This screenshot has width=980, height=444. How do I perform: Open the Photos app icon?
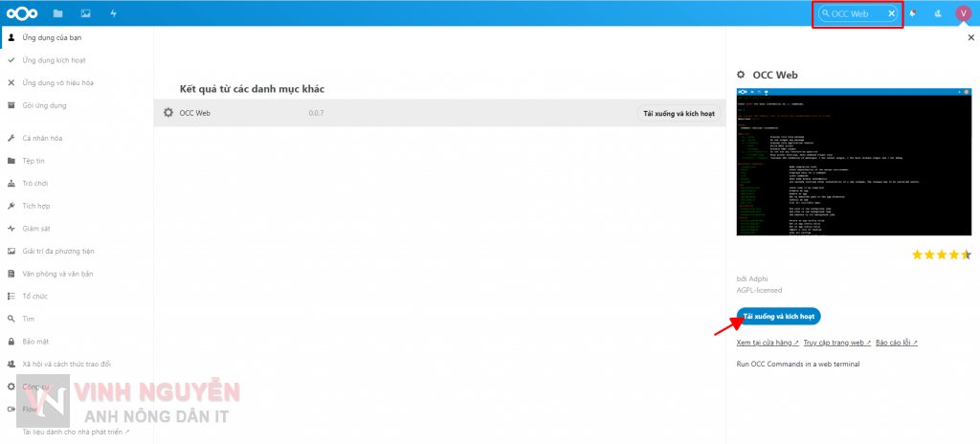(86, 13)
